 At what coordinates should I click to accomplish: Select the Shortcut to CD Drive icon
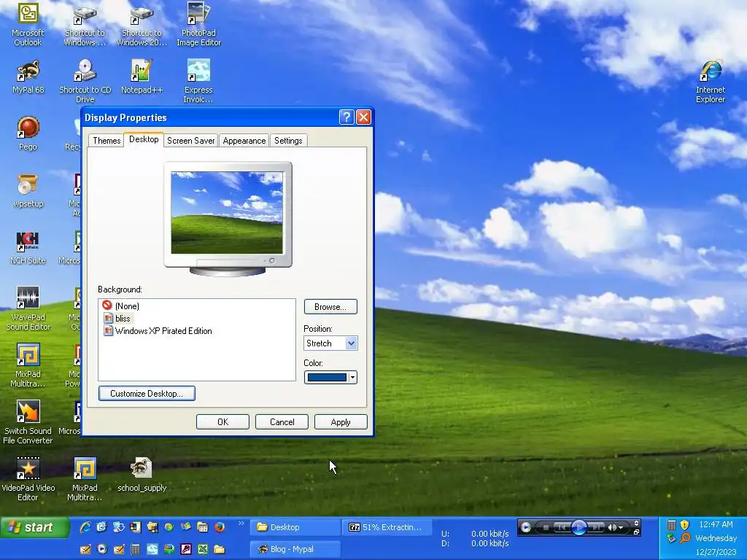click(85, 81)
